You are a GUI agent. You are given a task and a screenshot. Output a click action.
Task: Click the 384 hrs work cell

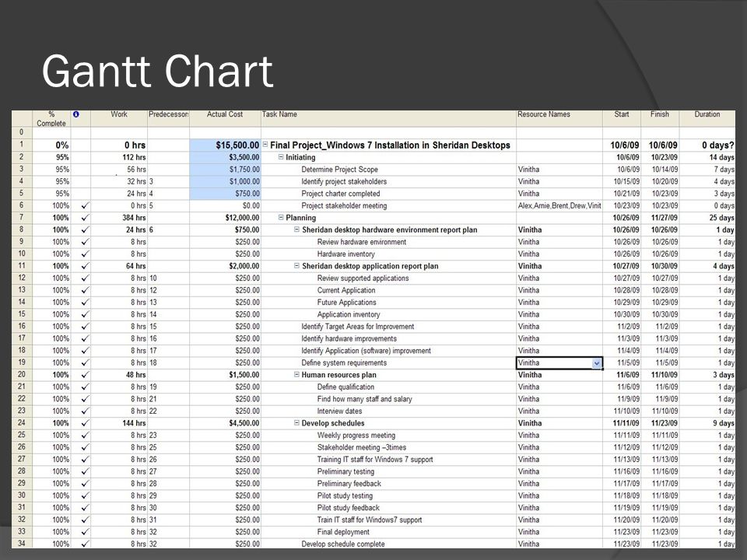coord(119,218)
